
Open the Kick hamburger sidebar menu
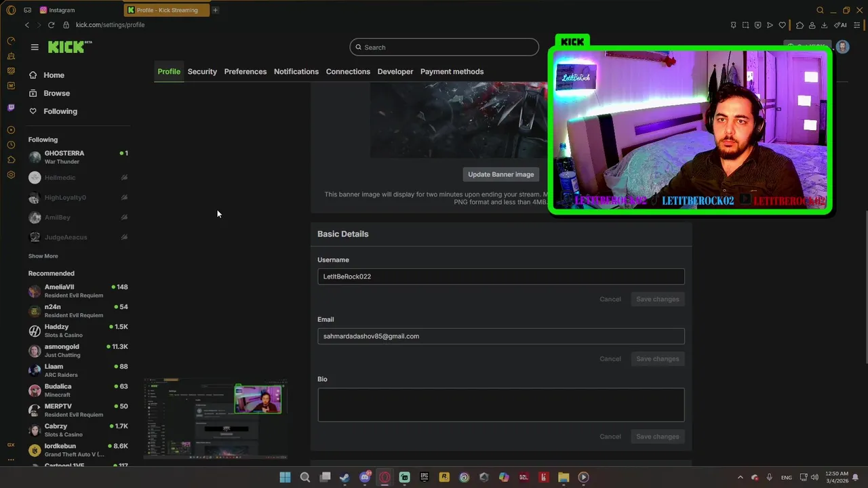point(35,47)
